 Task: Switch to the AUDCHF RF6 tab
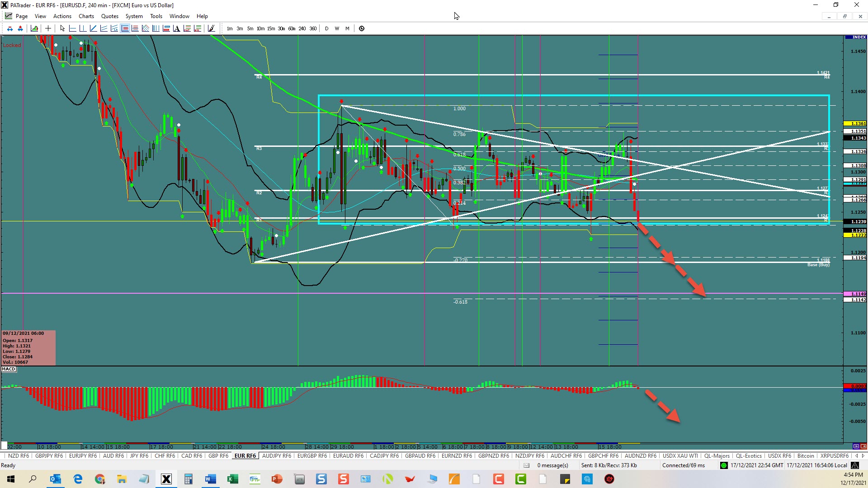tap(566, 455)
